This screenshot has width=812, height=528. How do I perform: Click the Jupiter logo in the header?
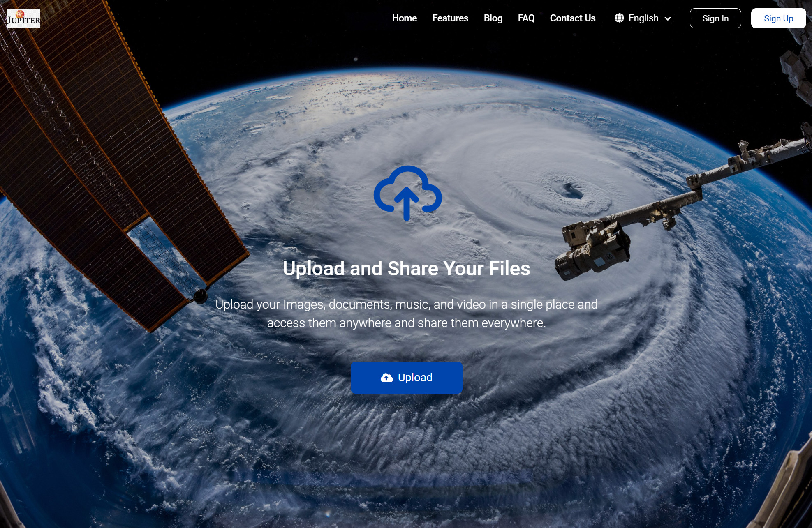click(24, 18)
